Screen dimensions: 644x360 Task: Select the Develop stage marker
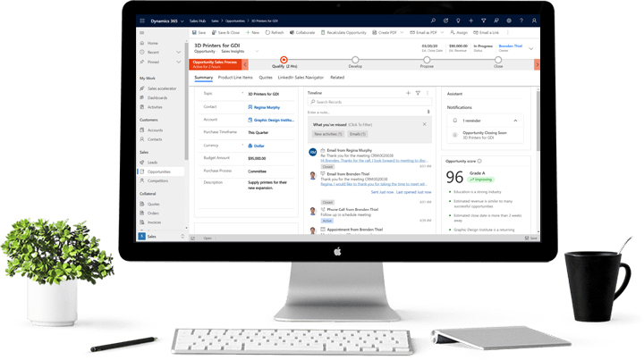click(x=355, y=60)
